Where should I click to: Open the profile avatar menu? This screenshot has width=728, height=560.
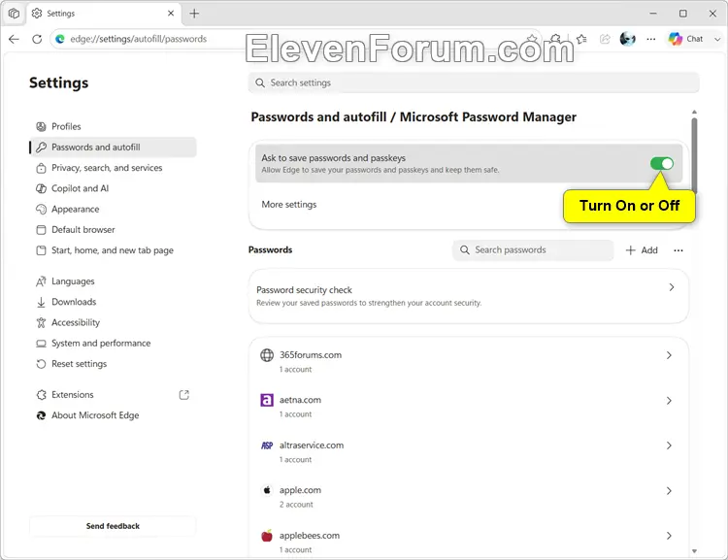[628, 39]
